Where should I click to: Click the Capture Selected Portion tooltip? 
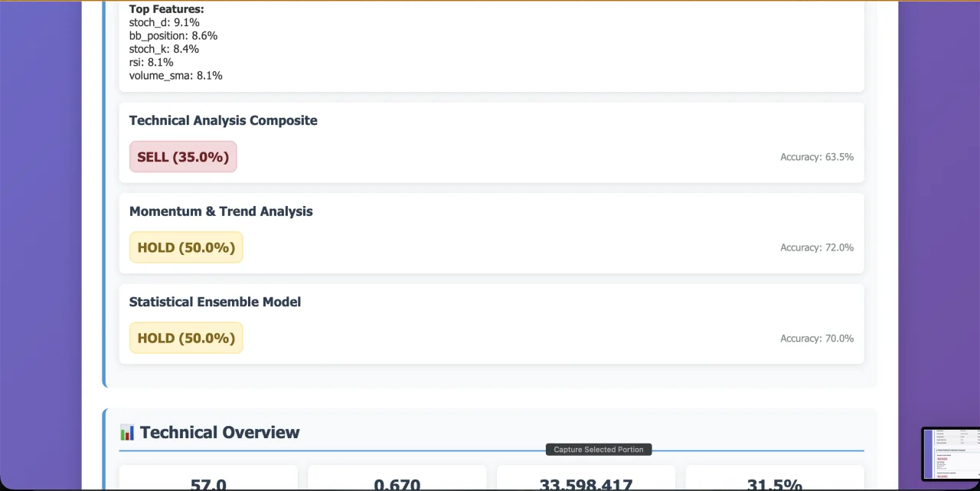click(599, 450)
